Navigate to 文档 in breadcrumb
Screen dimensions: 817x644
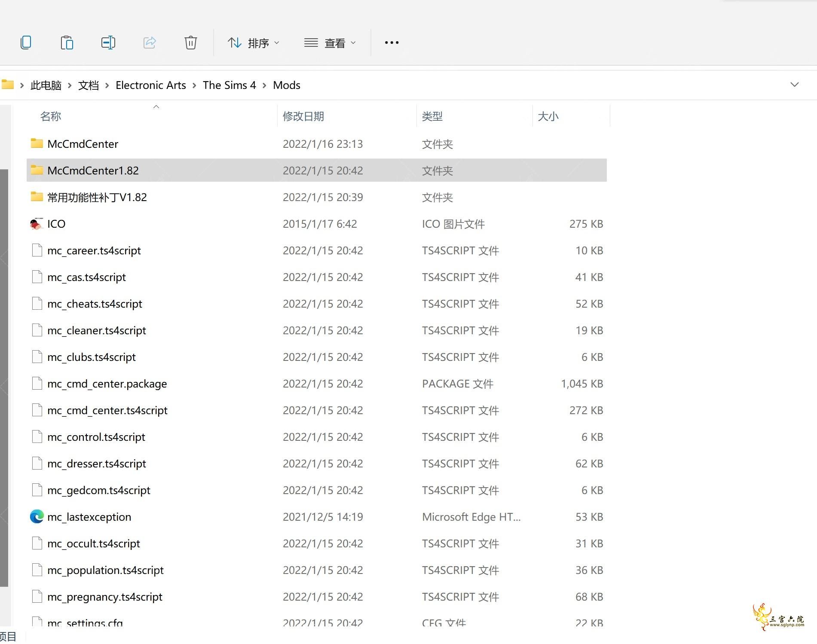pos(89,85)
